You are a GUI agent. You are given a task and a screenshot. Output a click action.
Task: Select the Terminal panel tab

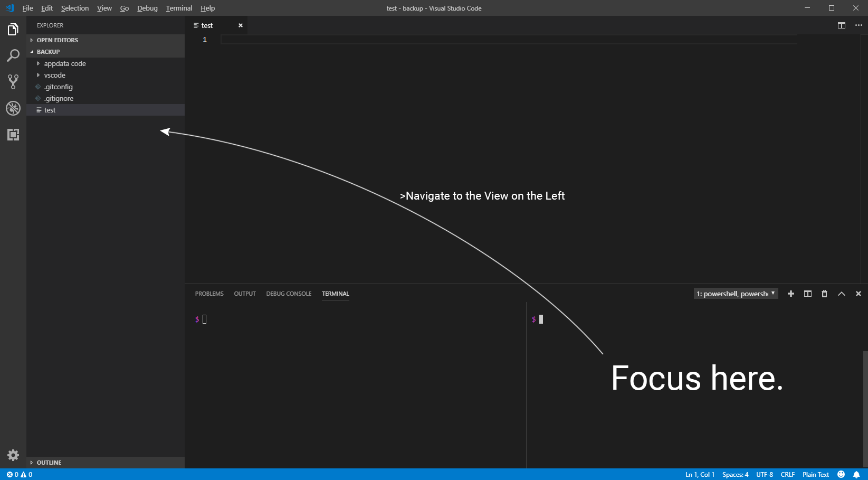pyautogui.click(x=336, y=294)
